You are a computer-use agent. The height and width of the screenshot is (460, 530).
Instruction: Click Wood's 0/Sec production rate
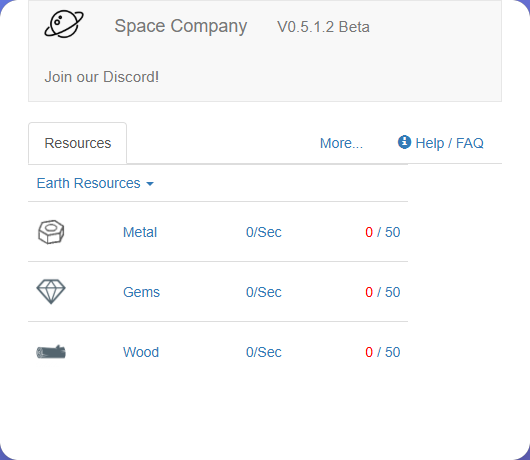264,352
